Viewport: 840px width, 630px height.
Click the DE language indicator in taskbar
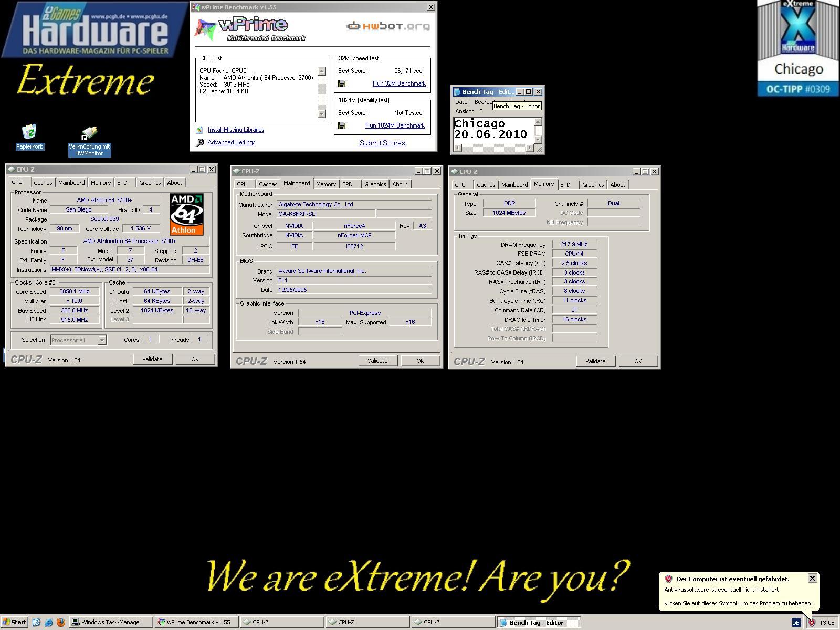(796, 623)
